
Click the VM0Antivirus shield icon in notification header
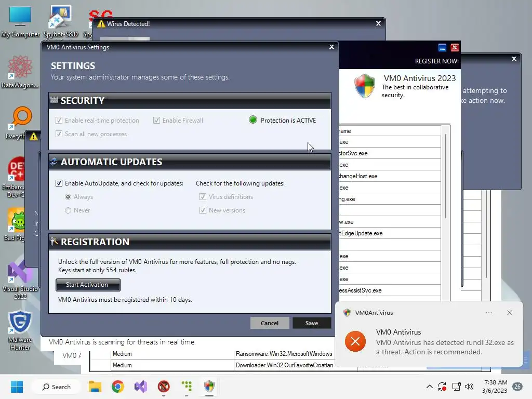347,313
